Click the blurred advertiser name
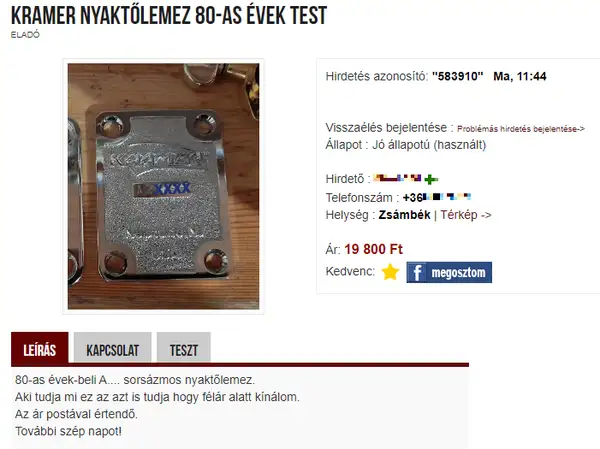600x449 pixels. (397, 178)
